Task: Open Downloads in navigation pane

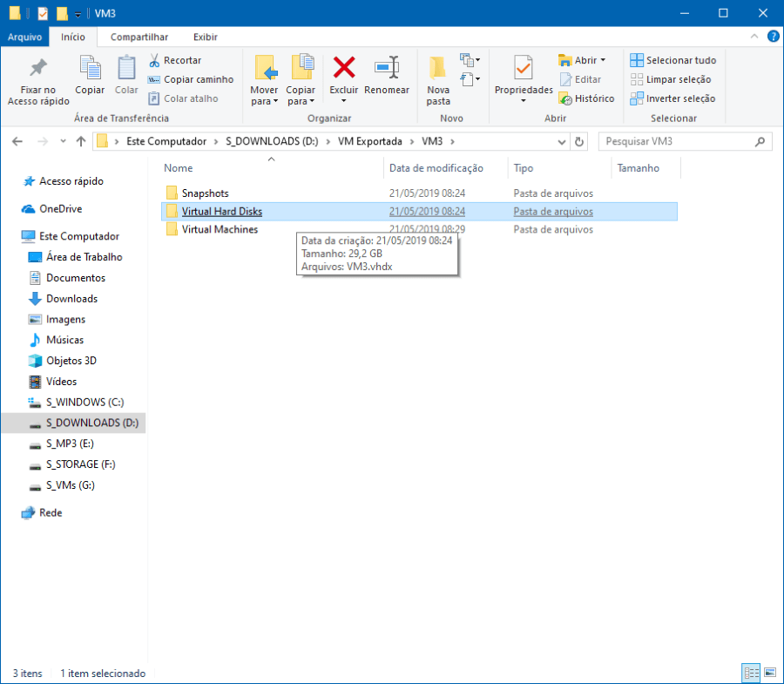Action: tap(72, 299)
